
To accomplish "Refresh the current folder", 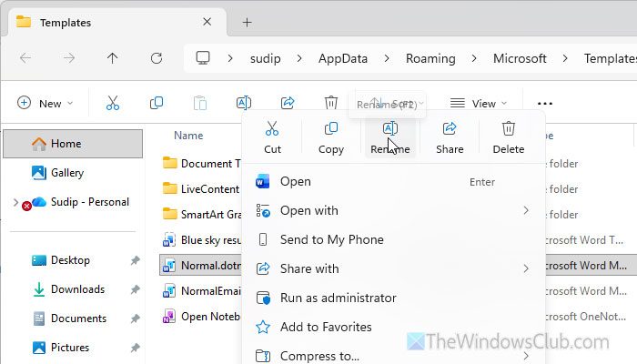I will coord(157,58).
